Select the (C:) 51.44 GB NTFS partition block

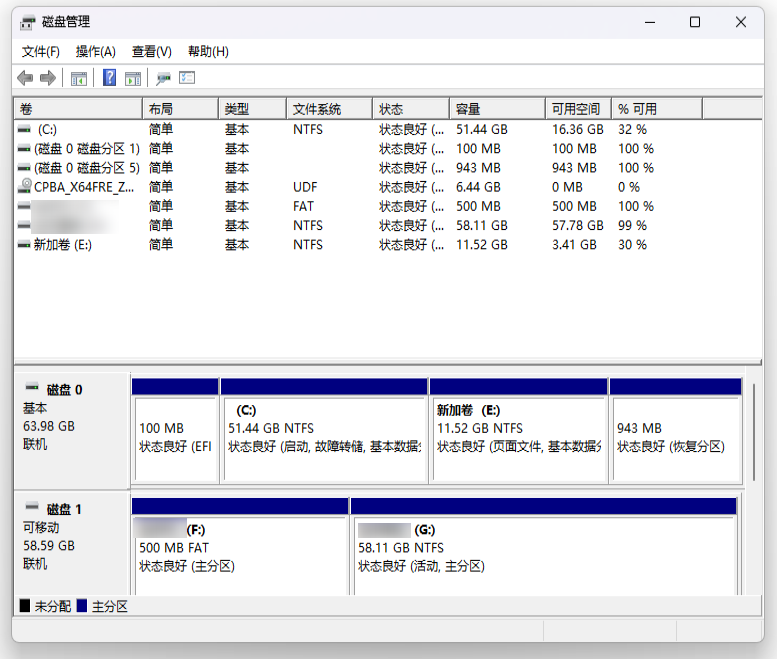[325, 431]
